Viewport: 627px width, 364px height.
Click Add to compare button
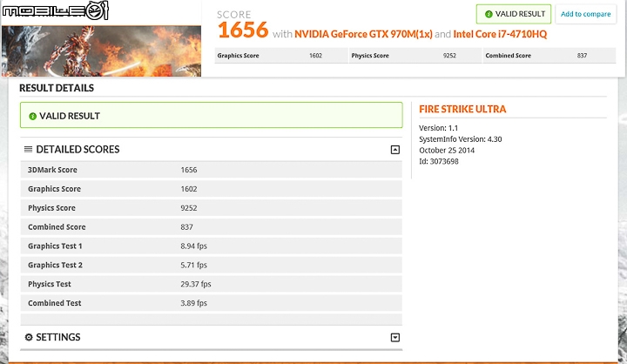click(586, 14)
